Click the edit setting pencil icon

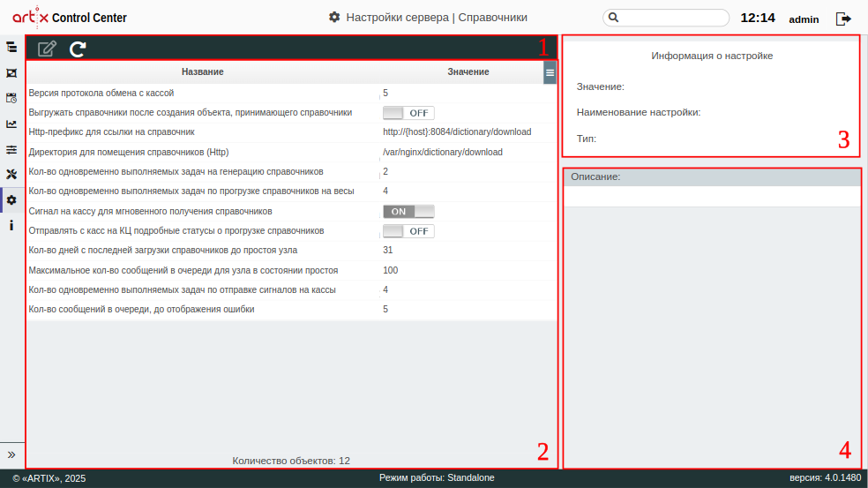[47, 49]
